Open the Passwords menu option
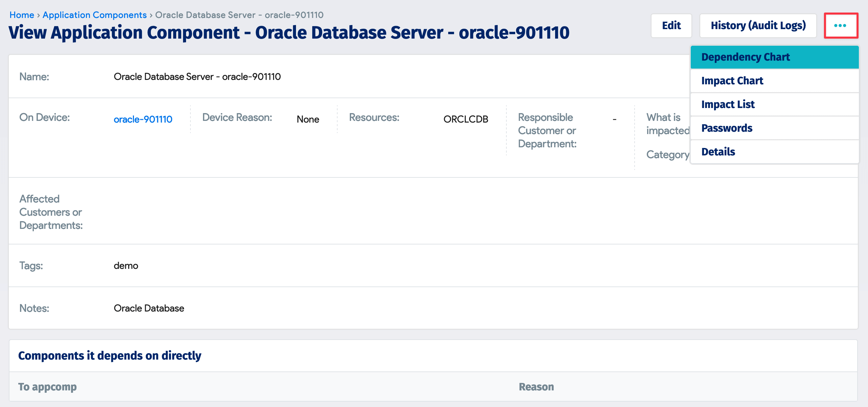This screenshot has height=407, width=868. coord(727,128)
